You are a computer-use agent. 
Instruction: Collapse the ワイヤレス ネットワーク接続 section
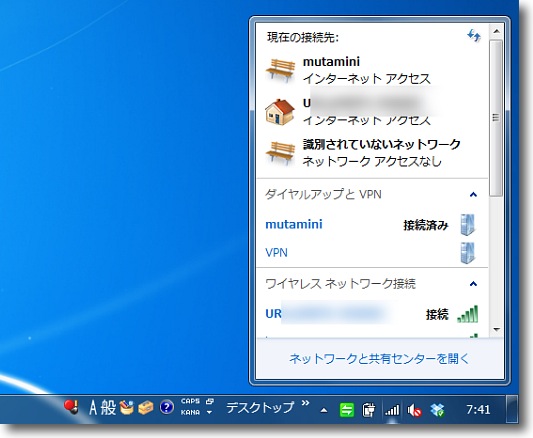[473, 284]
